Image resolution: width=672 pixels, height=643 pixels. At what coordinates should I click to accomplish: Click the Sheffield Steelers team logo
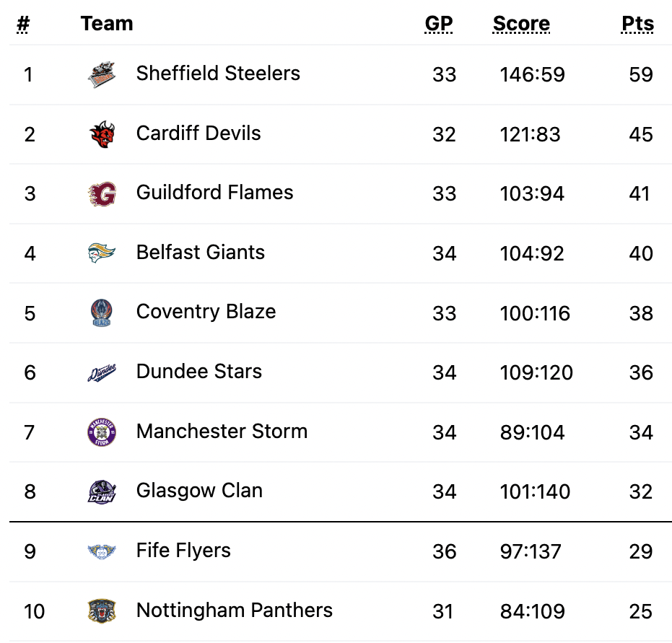tap(102, 74)
